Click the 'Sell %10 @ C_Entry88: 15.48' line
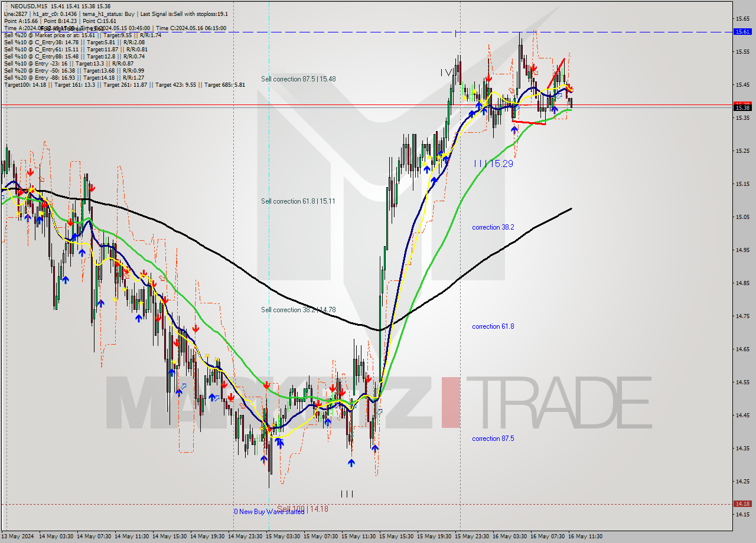This screenshot has width=756, height=543. (x=74, y=56)
